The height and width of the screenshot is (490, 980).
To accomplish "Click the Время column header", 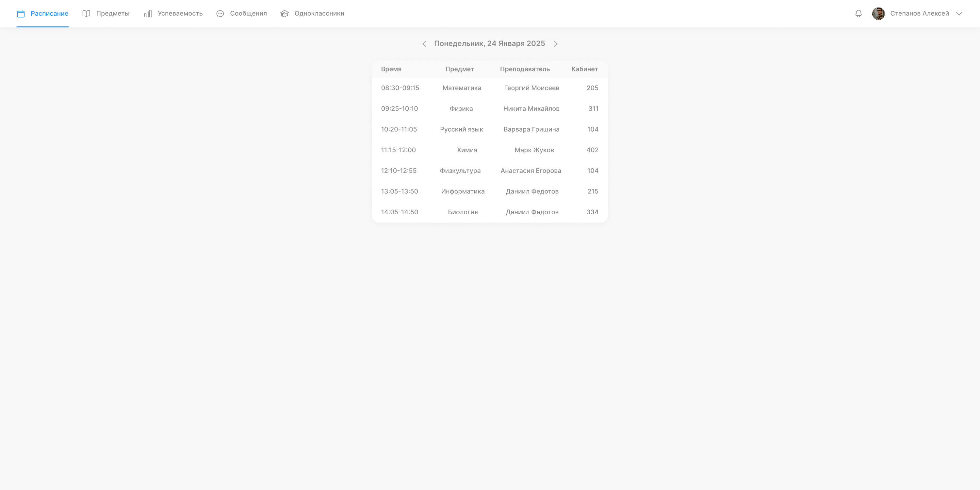I will pos(391,69).
